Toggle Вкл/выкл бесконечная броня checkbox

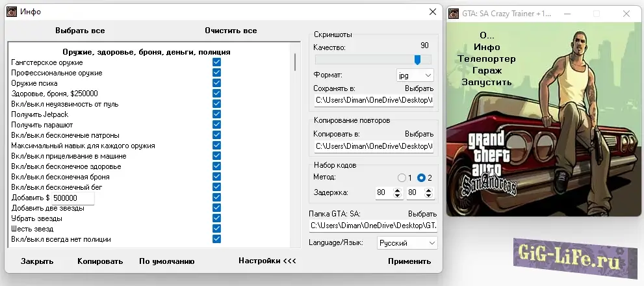point(216,176)
